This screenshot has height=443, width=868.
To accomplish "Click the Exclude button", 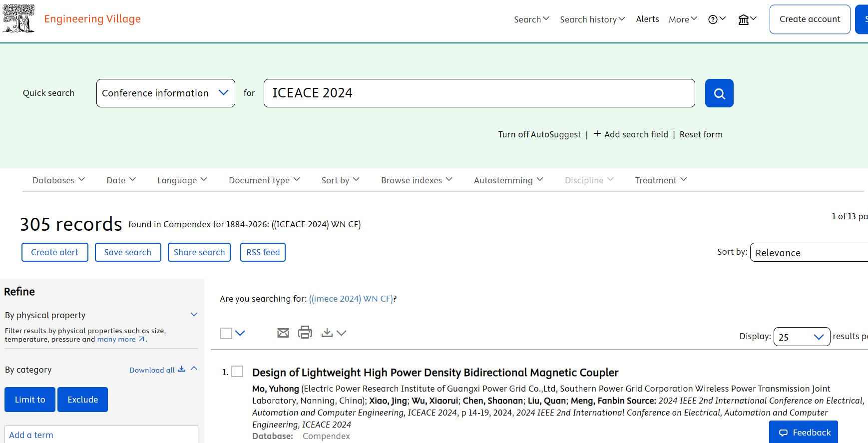I will pos(83,400).
